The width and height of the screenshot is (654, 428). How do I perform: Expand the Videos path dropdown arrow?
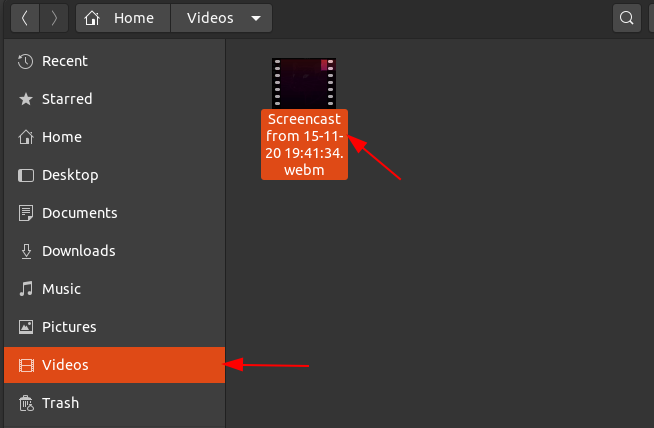(257, 18)
